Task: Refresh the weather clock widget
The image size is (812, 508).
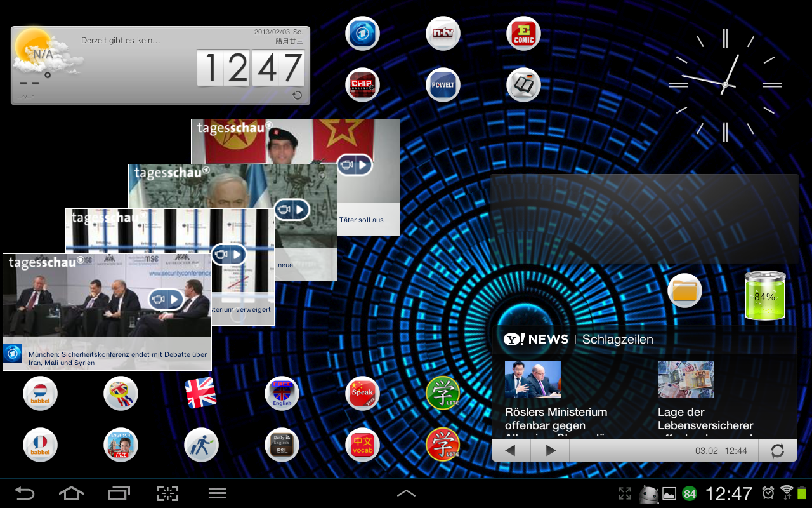Action: tap(297, 95)
